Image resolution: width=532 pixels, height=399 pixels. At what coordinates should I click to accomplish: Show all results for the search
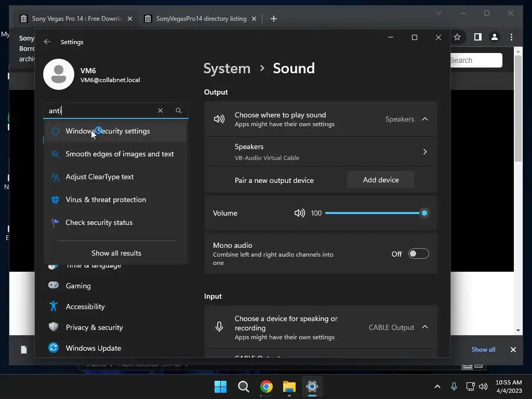[116, 253]
